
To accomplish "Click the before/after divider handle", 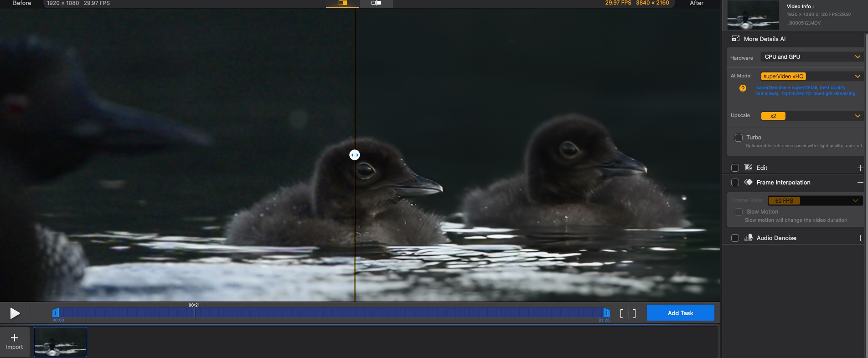I will [x=355, y=155].
